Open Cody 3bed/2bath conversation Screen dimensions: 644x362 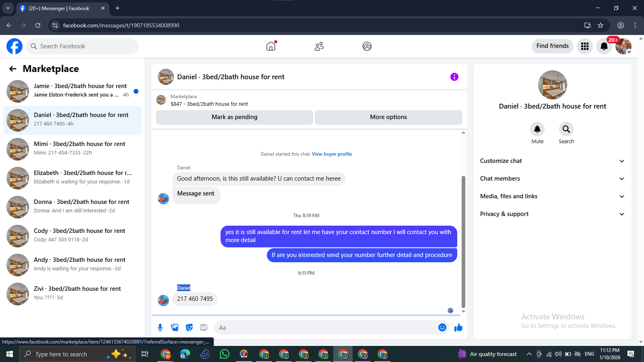point(72,236)
